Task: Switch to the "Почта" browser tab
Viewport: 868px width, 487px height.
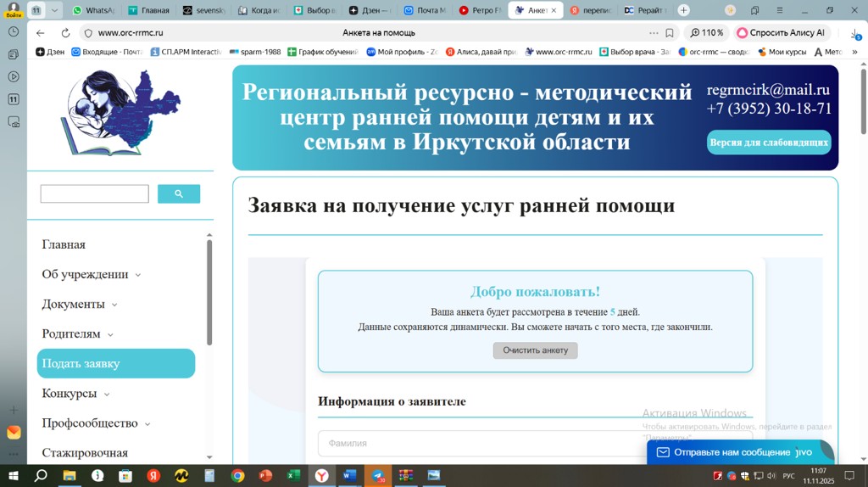Action: [421, 10]
